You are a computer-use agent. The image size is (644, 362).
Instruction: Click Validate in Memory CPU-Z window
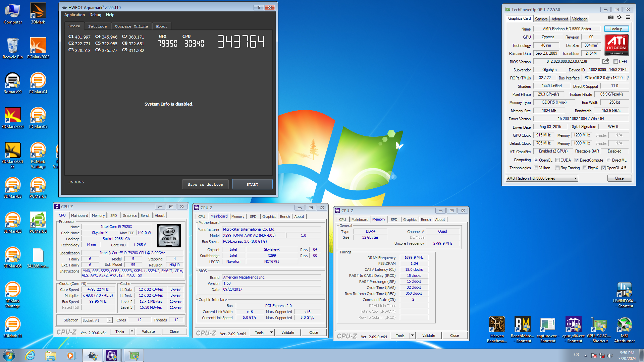(x=429, y=336)
